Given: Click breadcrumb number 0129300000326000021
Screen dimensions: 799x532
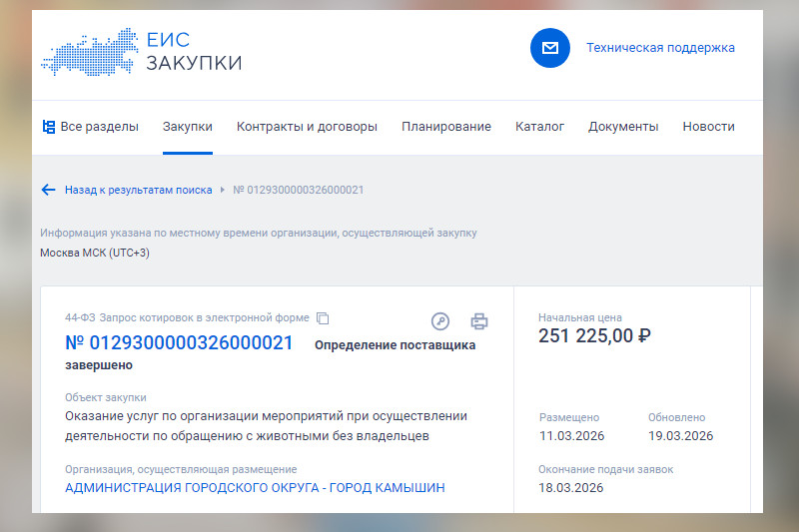Looking at the screenshot, I should tap(298, 190).
